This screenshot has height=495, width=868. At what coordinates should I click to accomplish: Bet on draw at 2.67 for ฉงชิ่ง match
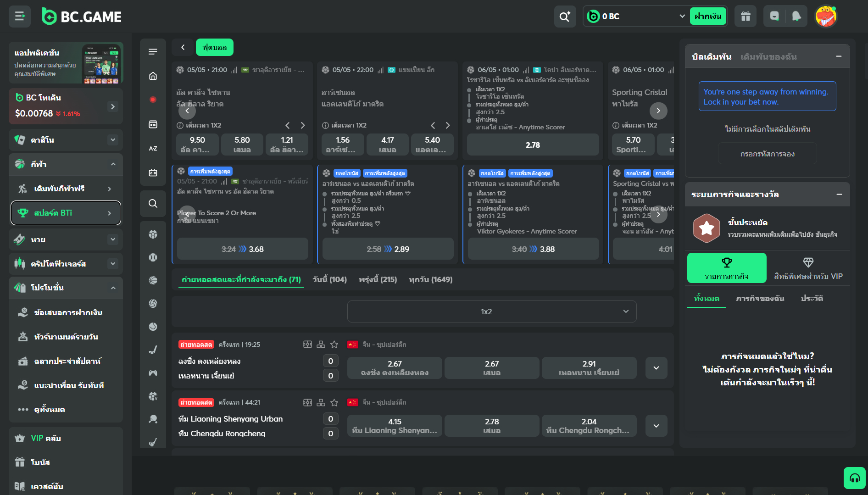click(492, 368)
